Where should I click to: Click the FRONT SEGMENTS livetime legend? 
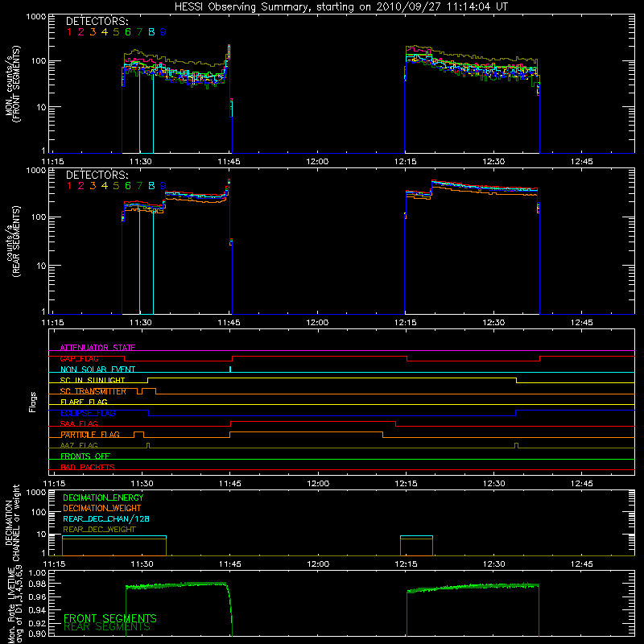click(110, 618)
